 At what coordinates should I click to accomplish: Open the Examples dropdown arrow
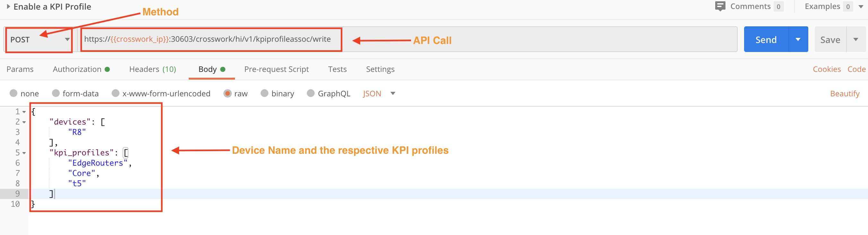[861, 6]
